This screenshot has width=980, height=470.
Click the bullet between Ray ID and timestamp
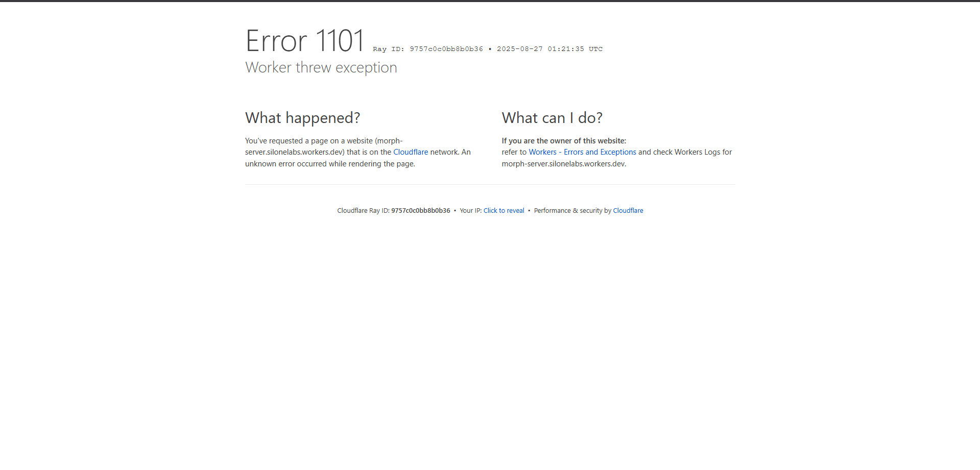point(490,48)
